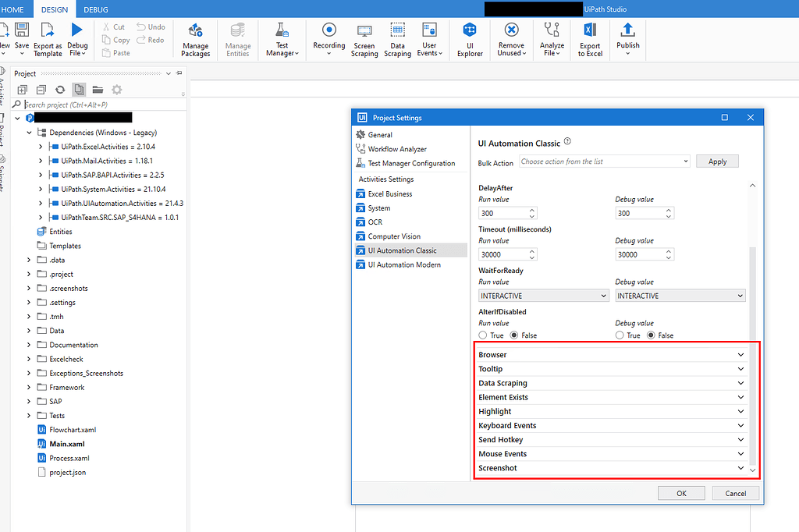Refresh the project panel
799x532 pixels.
click(60, 89)
